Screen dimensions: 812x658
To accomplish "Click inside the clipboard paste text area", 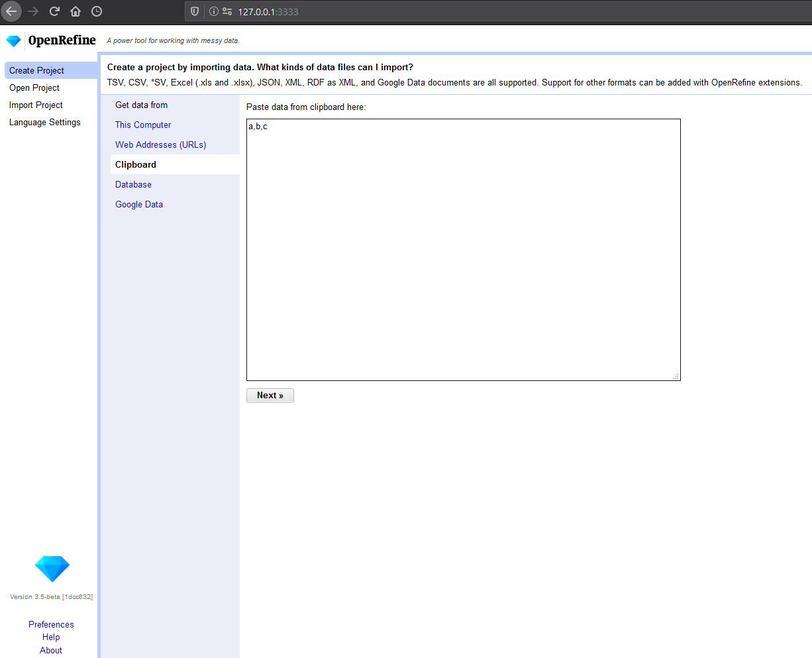I will coord(464,250).
